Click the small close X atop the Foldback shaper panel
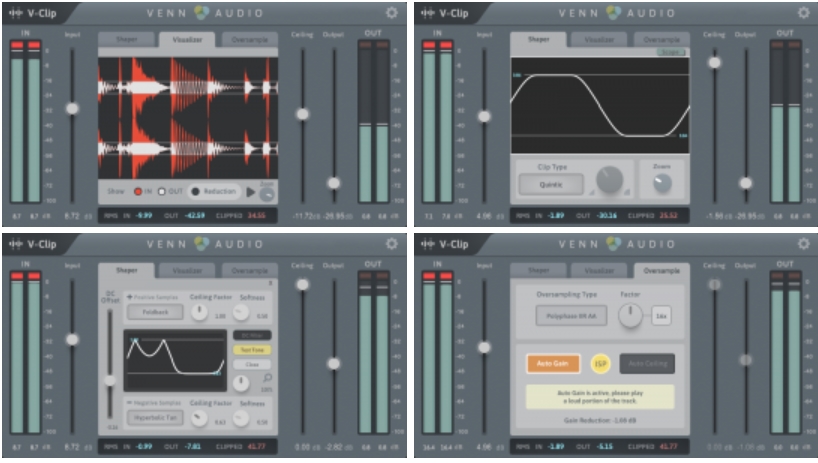Screen dimensions: 818x463 click(x=270, y=283)
